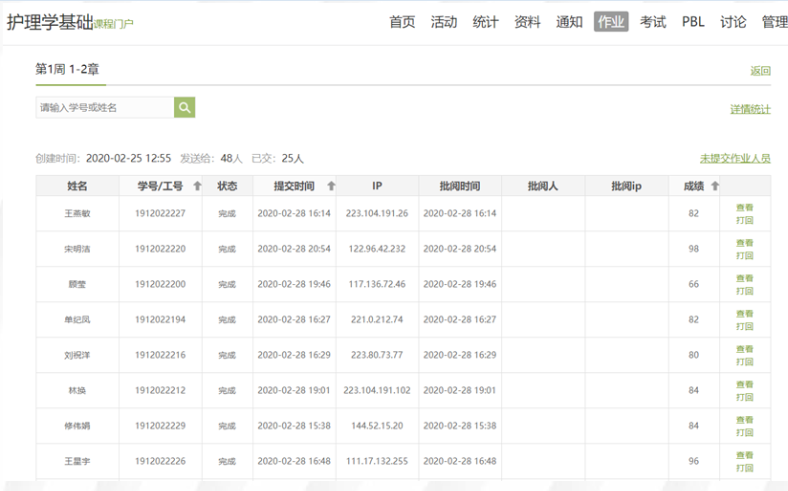Sort by 提交时间 column arrow
Screen dimensions: 788x491
point(331,186)
